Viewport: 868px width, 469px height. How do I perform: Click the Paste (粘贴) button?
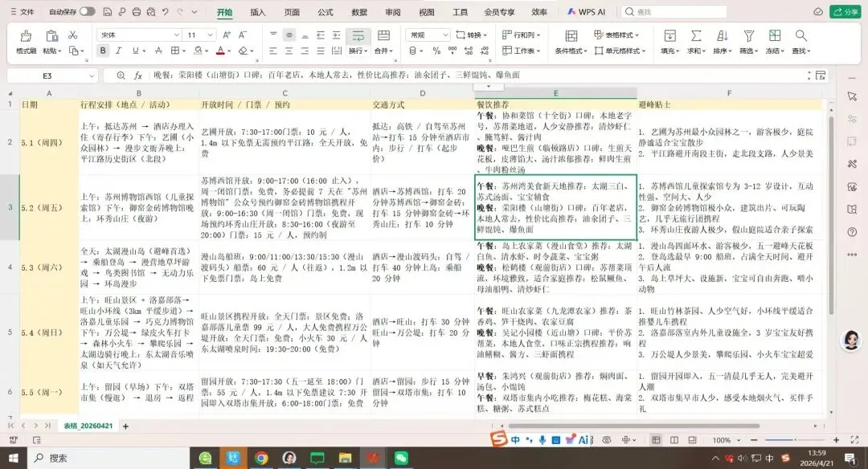51,42
